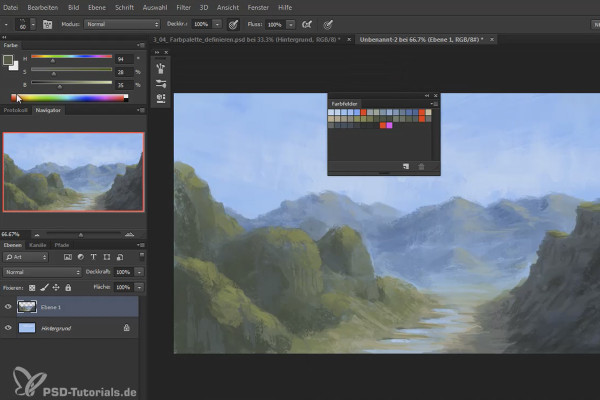
Task: Open the Datei menu
Action: (x=10, y=7)
